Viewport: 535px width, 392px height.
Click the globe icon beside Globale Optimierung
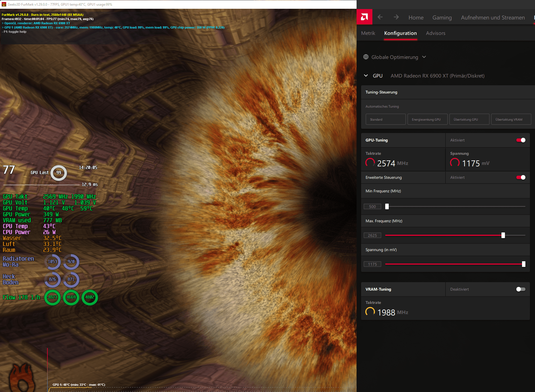tap(366, 57)
